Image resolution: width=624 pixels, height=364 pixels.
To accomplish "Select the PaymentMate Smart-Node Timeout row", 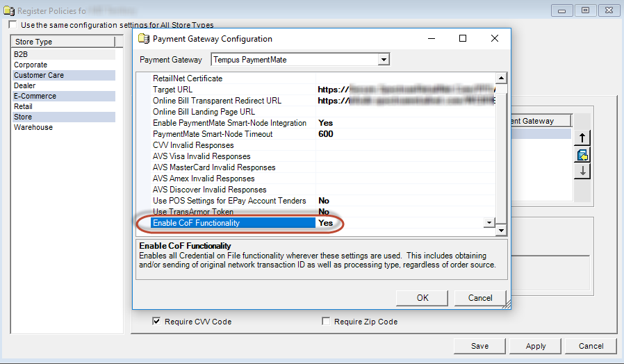I will tap(213, 134).
